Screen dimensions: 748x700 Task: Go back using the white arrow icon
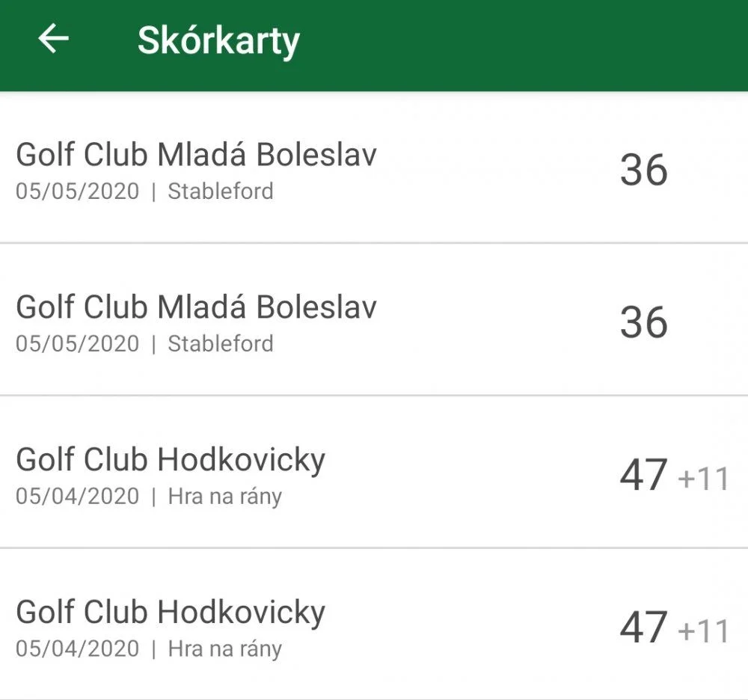[x=53, y=38]
